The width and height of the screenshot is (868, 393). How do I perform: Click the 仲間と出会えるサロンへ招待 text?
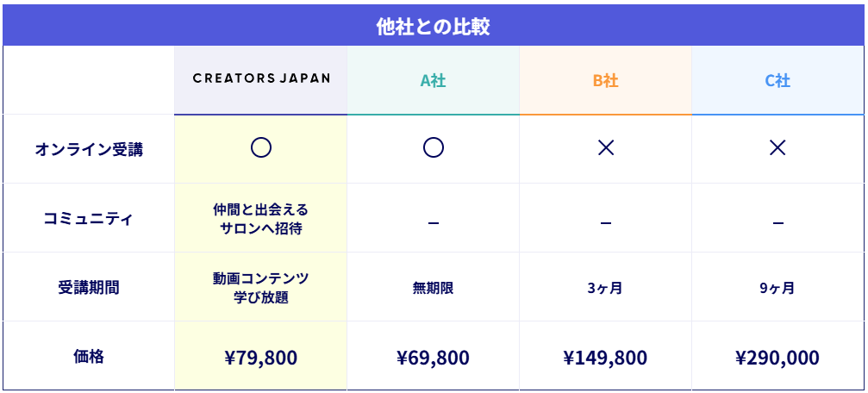pos(261,219)
